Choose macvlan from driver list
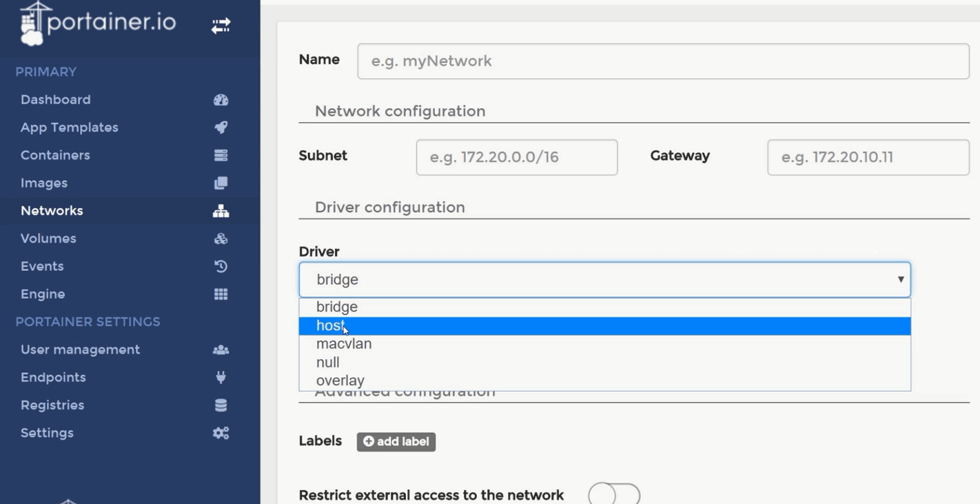 coord(604,344)
